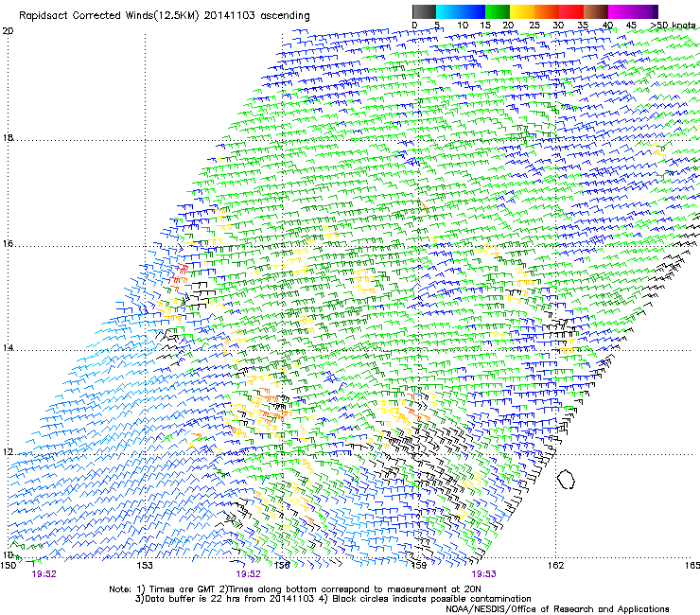This screenshot has width=700, height=615.
Task: Choose the magenta 40–45 knots color bar segment
Action: [621, 11]
